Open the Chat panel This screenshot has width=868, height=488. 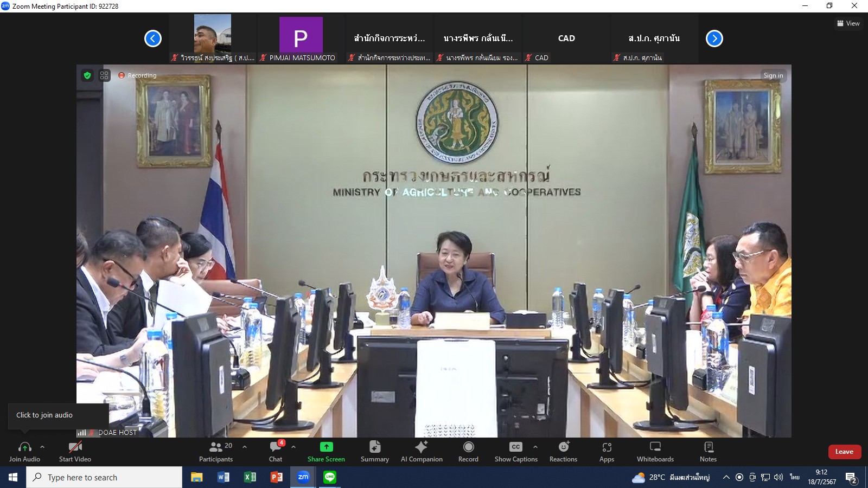tap(276, 452)
